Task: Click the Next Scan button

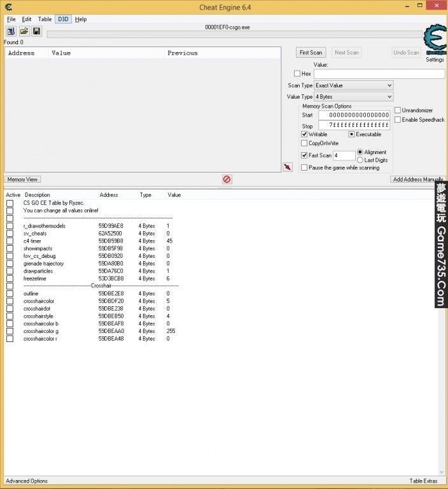Action: click(x=347, y=52)
